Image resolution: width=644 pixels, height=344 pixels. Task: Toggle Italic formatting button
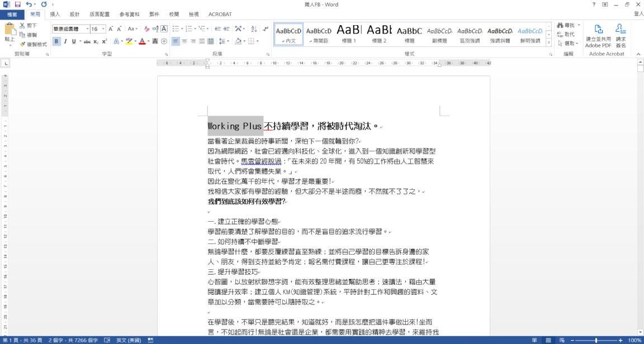(65, 41)
